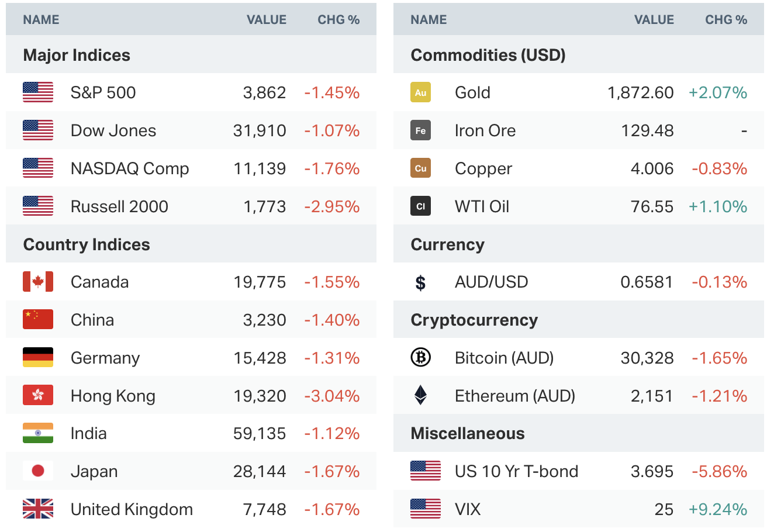767x532 pixels.
Task: Click the Germany index name
Action: tap(105, 358)
